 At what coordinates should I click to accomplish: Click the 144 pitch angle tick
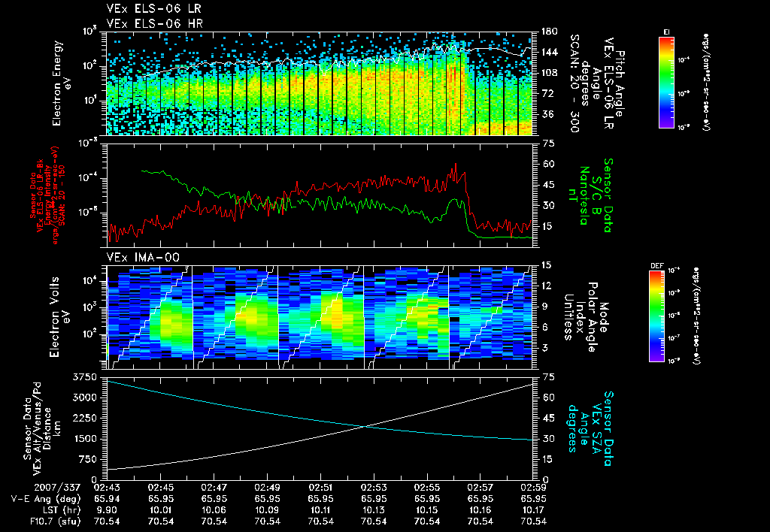pyautogui.click(x=549, y=52)
